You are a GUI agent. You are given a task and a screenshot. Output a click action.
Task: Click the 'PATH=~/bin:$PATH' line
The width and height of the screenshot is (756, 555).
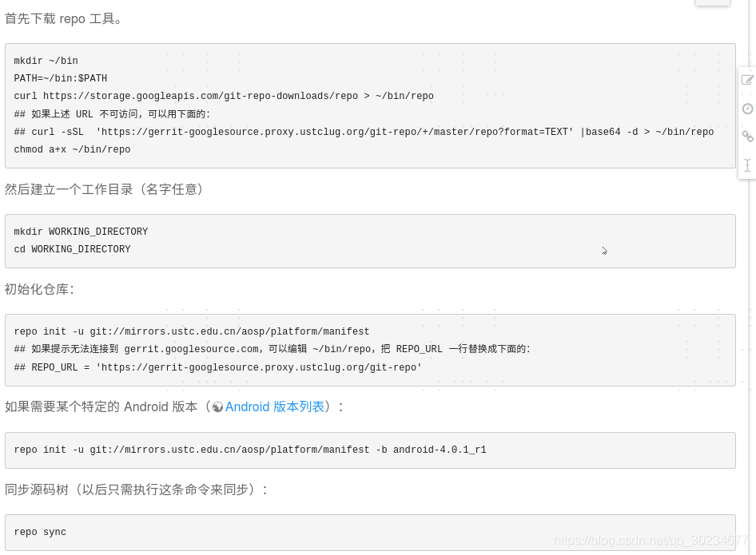pyautogui.click(x=60, y=78)
